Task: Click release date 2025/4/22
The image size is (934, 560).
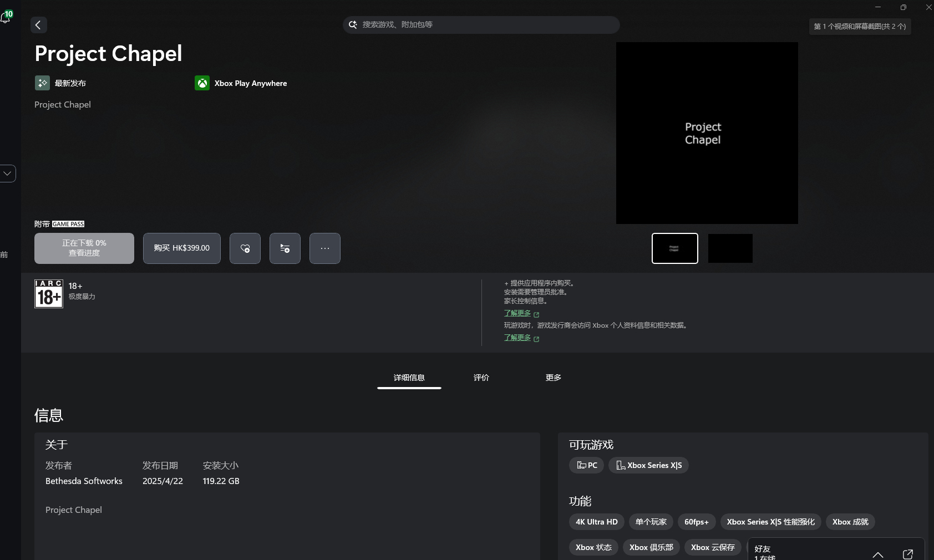Action: tap(163, 481)
